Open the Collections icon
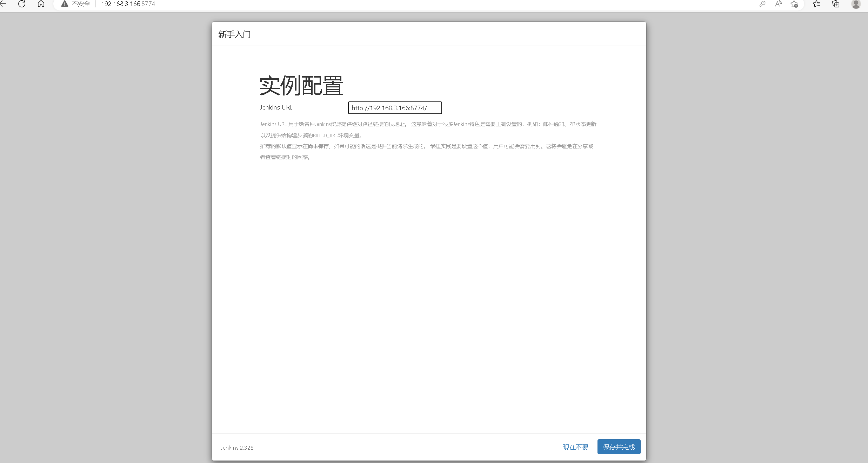Image resolution: width=868 pixels, height=463 pixels. 836,4
